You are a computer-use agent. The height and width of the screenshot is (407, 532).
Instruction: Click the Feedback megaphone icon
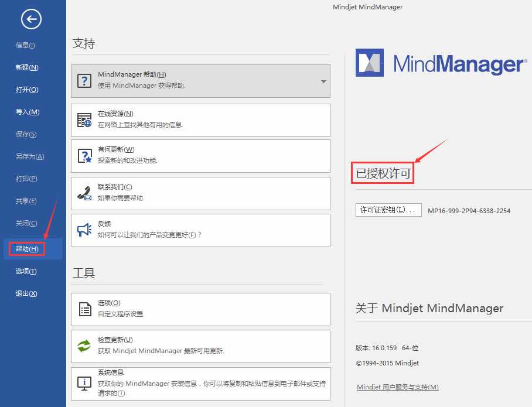pos(84,230)
